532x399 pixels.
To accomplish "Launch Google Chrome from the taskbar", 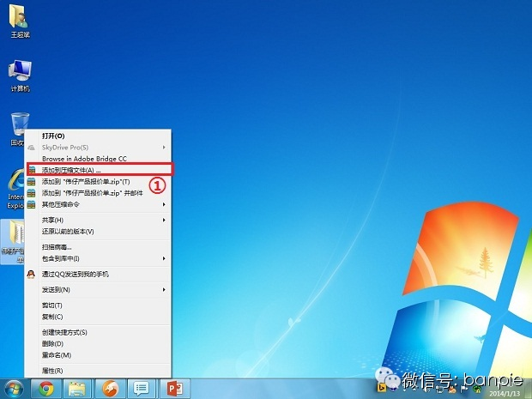I will point(45,388).
